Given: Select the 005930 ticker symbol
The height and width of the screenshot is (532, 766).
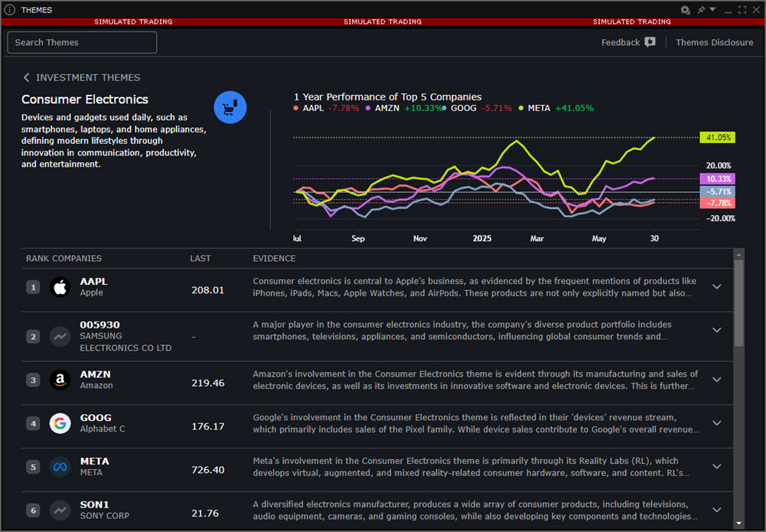Looking at the screenshot, I should coord(99,325).
